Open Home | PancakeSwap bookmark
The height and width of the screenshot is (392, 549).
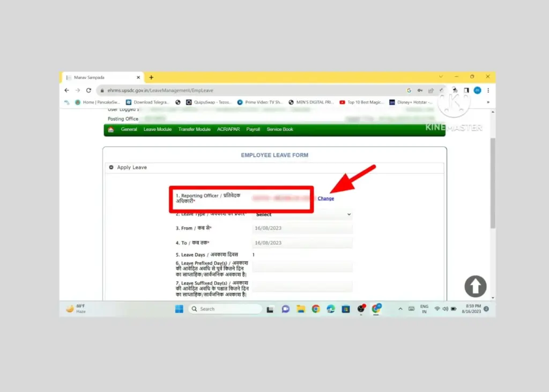pyautogui.click(x=98, y=102)
